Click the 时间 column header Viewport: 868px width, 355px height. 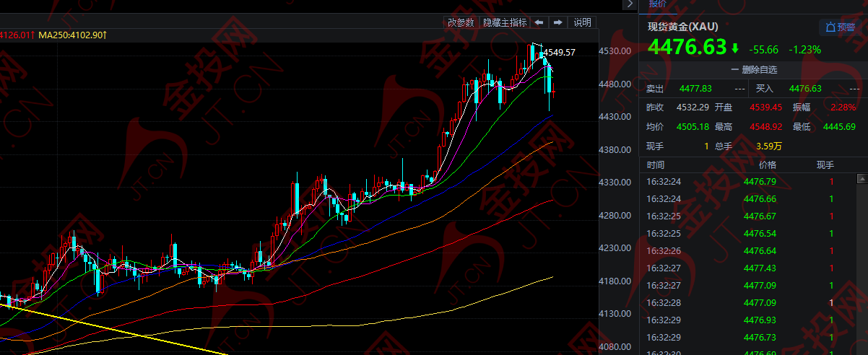pyautogui.click(x=656, y=165)
